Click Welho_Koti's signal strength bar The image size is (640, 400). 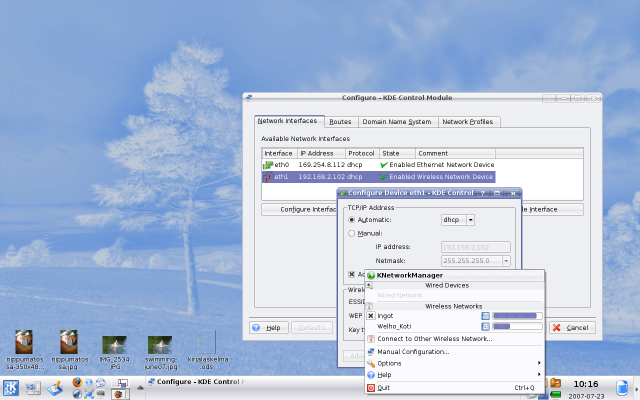point(517,326)
